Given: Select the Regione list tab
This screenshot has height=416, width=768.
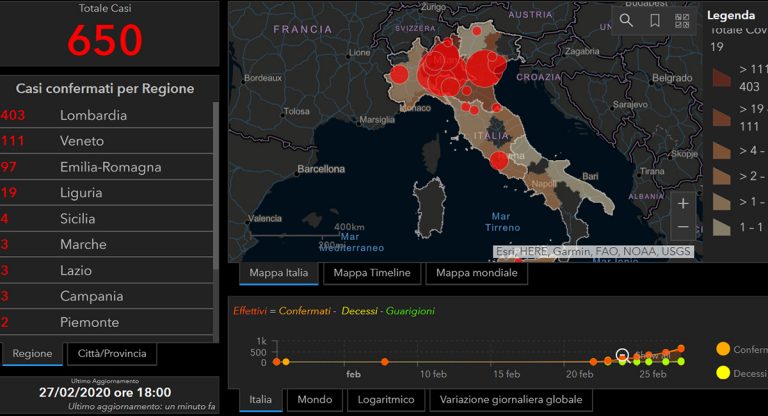Looking at the screenshot, I should coord(32,354).
